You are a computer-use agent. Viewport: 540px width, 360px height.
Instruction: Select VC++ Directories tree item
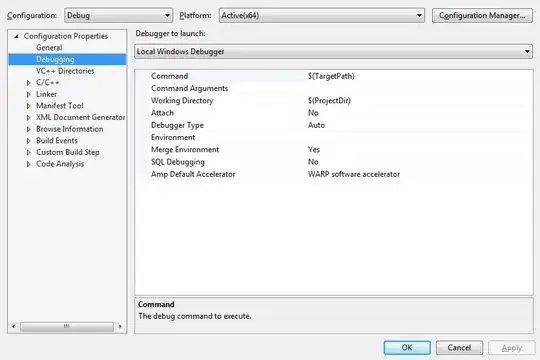pos(65,71)
